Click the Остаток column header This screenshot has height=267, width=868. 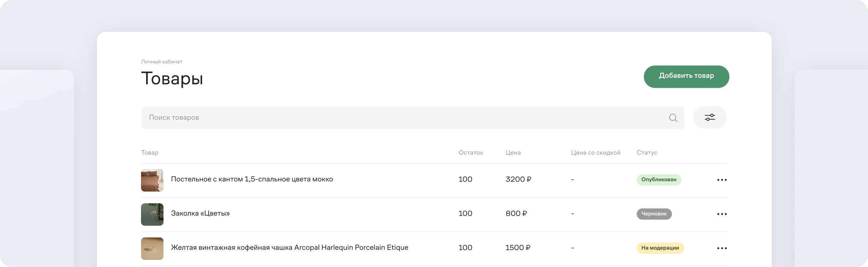471,153
